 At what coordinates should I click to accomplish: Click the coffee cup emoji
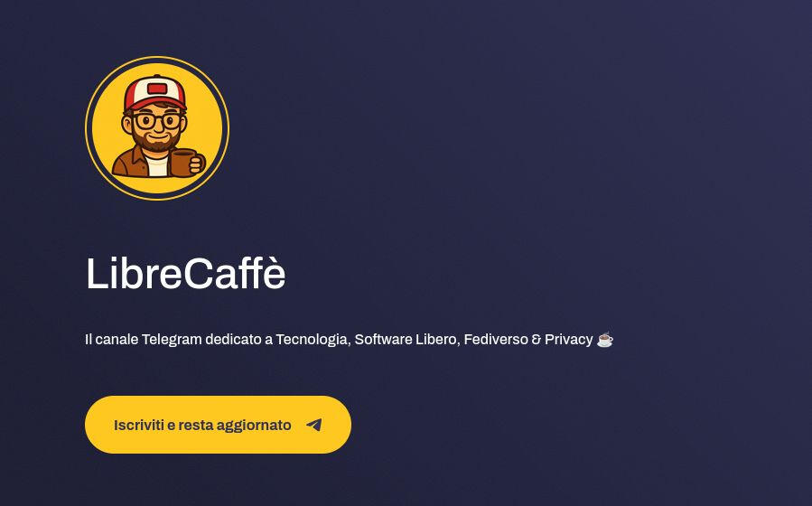(605, 339)
